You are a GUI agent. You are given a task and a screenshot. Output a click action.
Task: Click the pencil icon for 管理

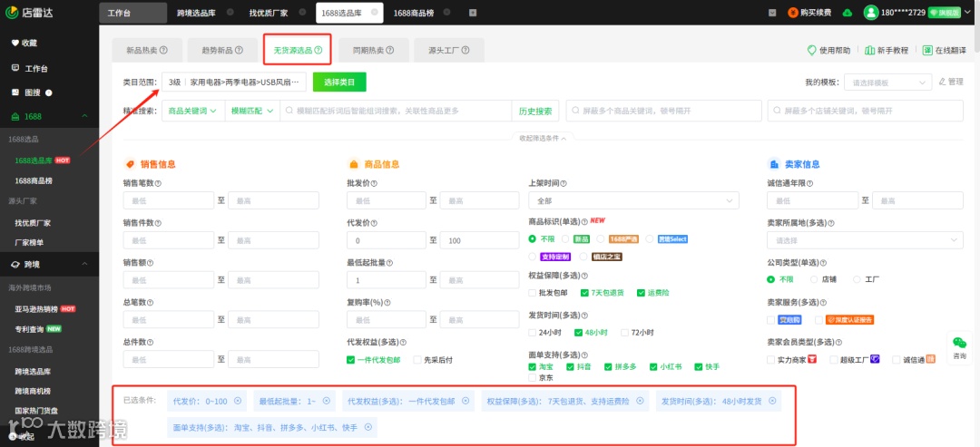pyautogui.click(x=943, y=82)
